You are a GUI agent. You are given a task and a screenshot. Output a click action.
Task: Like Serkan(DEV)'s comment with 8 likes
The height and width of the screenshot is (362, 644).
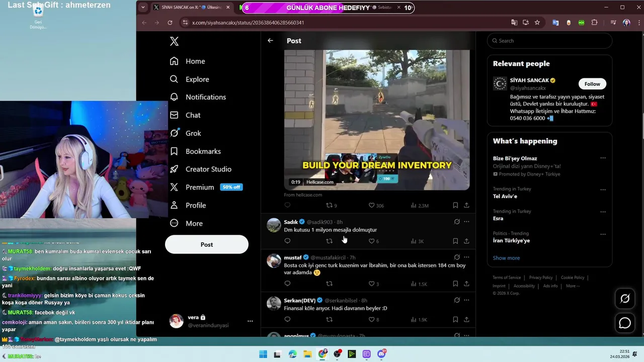[x=374, y=319]
